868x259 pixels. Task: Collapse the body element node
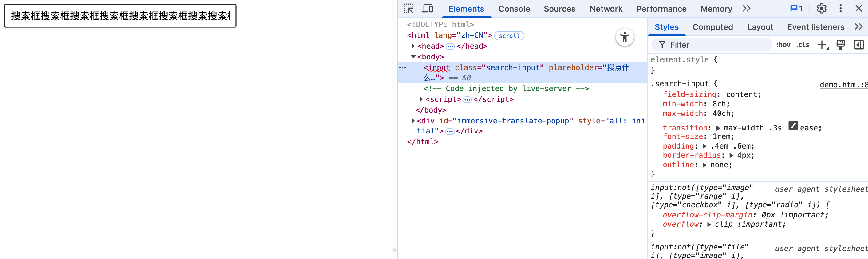413,57
